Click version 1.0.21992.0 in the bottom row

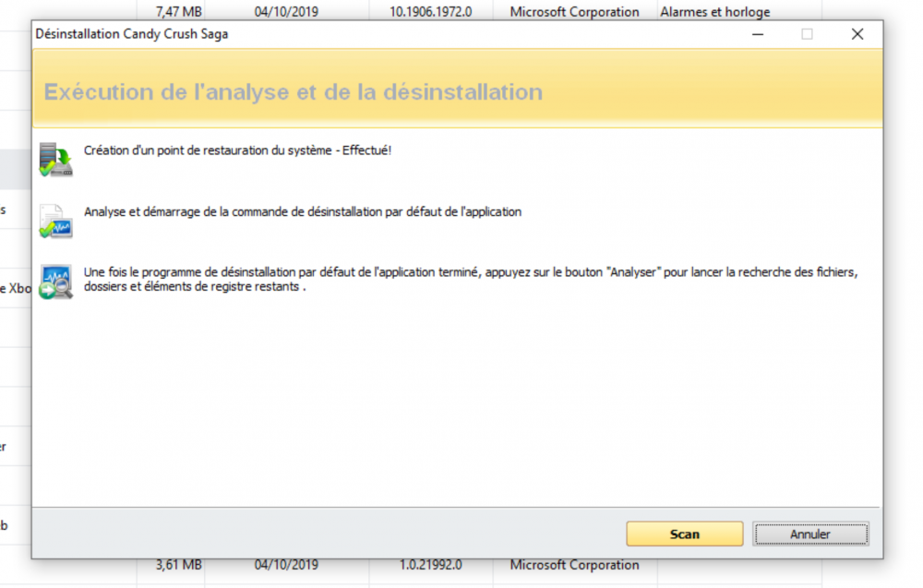click(x=430, y=564)
